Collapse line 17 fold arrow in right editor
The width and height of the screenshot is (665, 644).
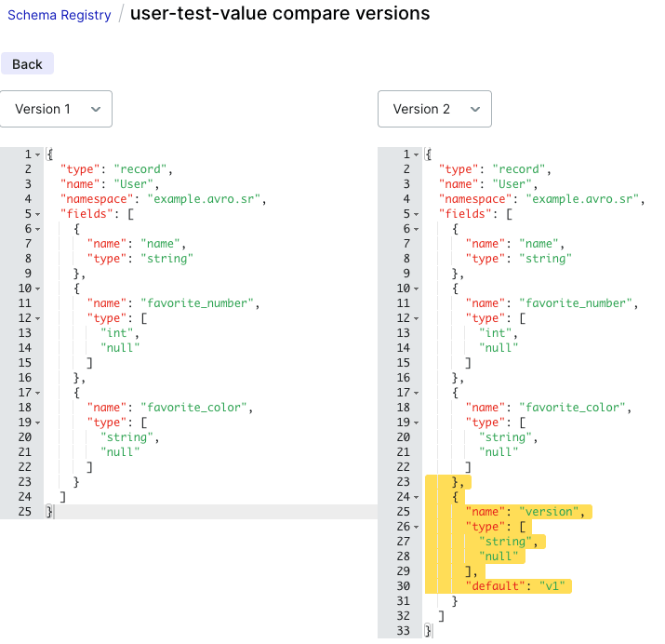tap(416, 393)
